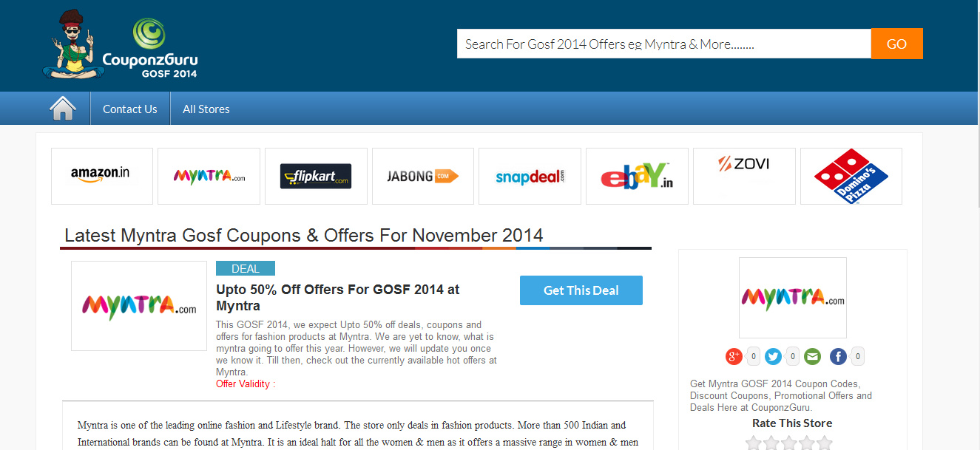
Task: Share using the Facebook icon
Action: [x=838, y=357]
